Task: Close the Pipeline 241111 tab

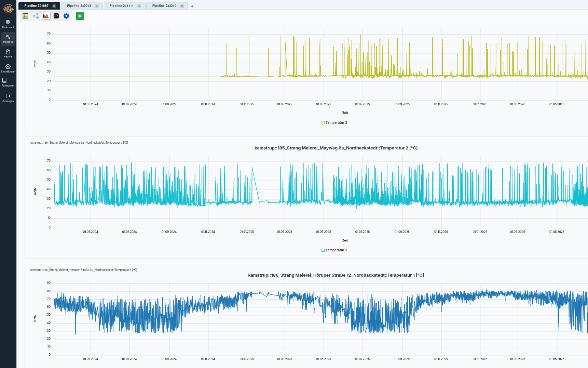Action: [139, 6]
